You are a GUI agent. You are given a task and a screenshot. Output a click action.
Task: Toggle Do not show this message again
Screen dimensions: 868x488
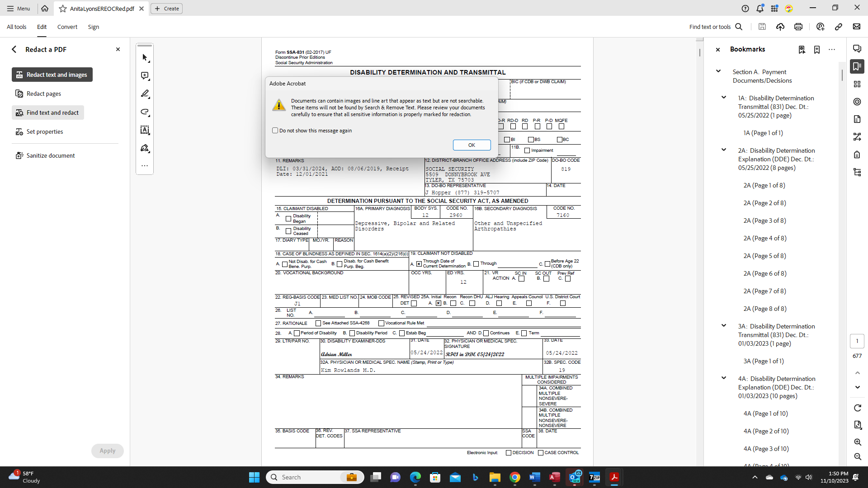276,130
